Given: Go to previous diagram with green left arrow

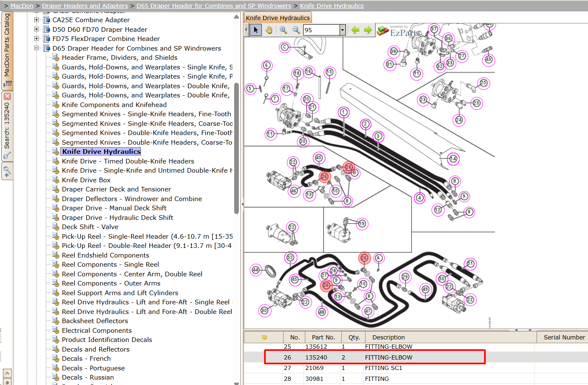Looking at the screenshot, I should tap(355, 30).
